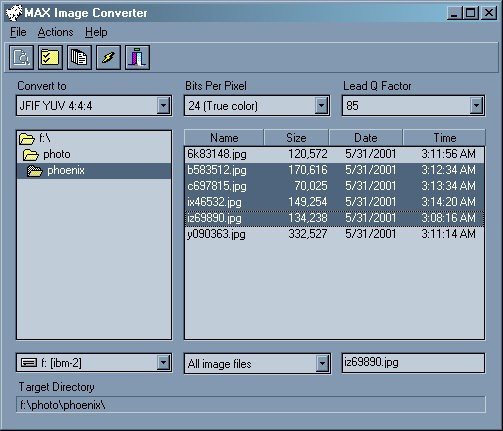Screen dimensions: 503x431
Task: Click the purple exit door toolbar icon
Action: [x=137, y=57]
